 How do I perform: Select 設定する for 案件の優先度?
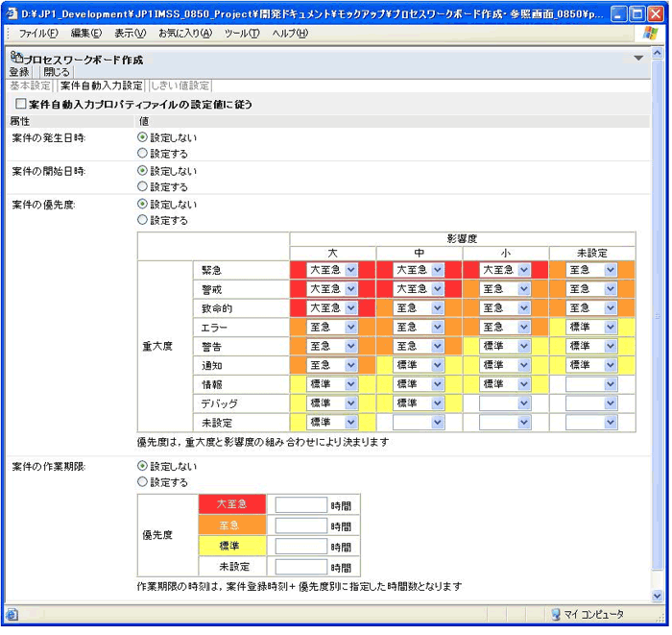click(x=143, y=220)
